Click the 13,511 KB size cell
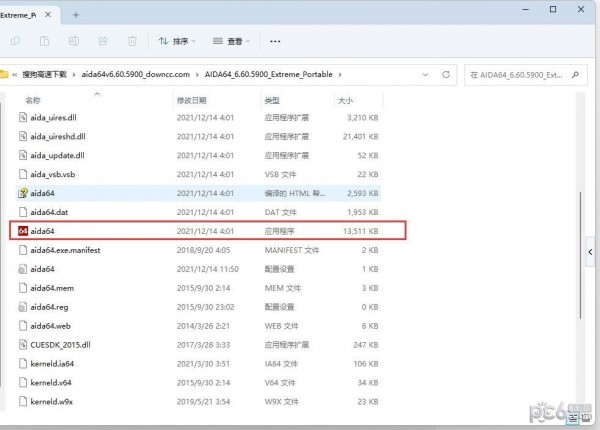600x430 pixels. pyautogui.click(x=360, y=231)
